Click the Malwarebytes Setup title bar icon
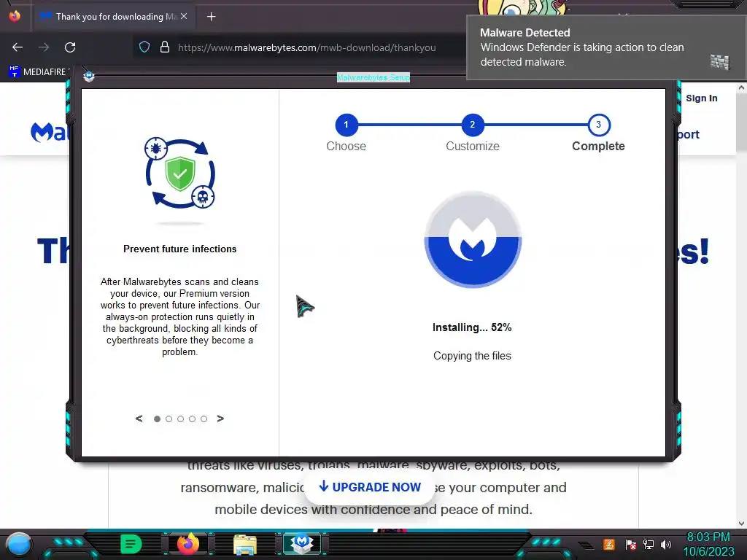This screenshot has height=560, width=747. pyautogui.click(x=88, y=77)
